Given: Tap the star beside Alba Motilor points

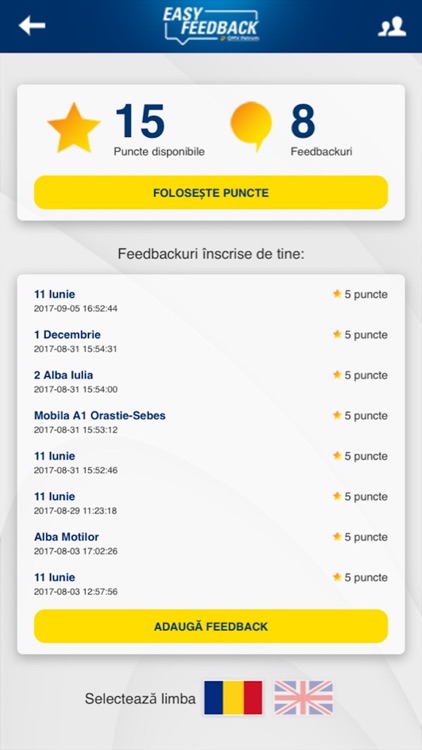Looking at the screenshot, I should (337, 537).
